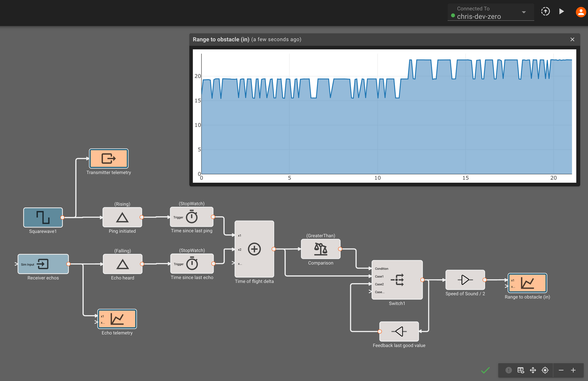Zoom out with the minus button
This screenshot has width=588, height=381.
coord(561,370)
